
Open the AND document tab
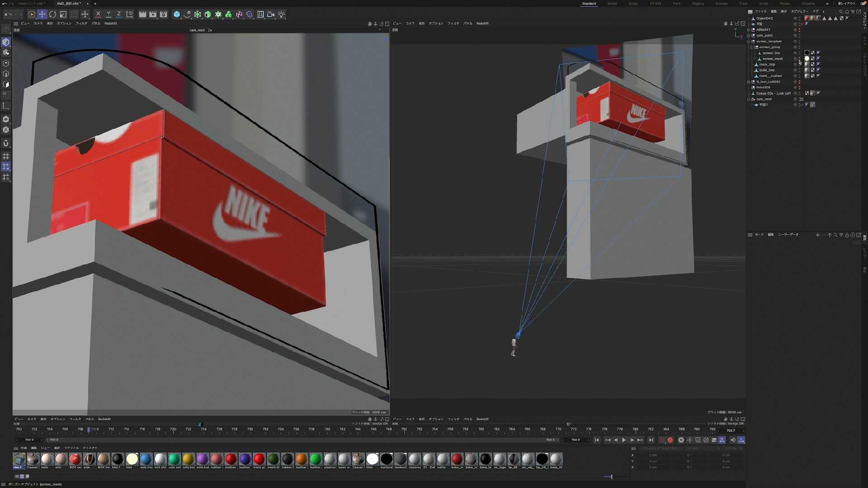[x=69, y=4]
